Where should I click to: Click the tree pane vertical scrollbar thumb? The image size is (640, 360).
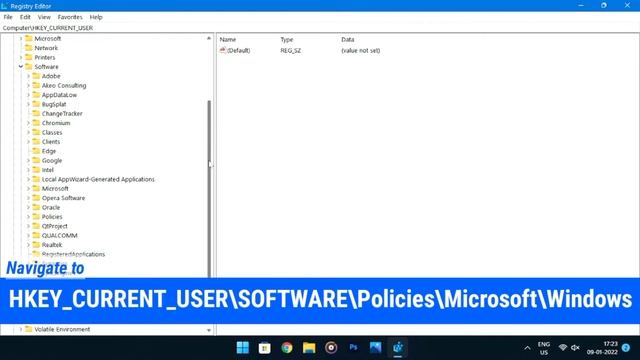[209, 188]
